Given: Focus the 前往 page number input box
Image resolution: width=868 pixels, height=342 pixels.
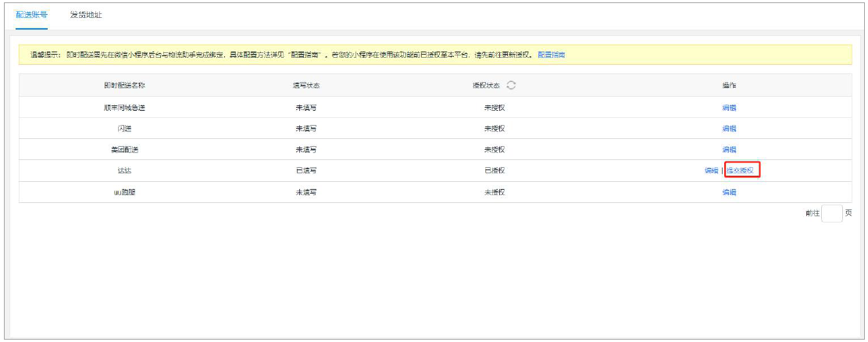Looking at the screenshot, I should point(832,213).
